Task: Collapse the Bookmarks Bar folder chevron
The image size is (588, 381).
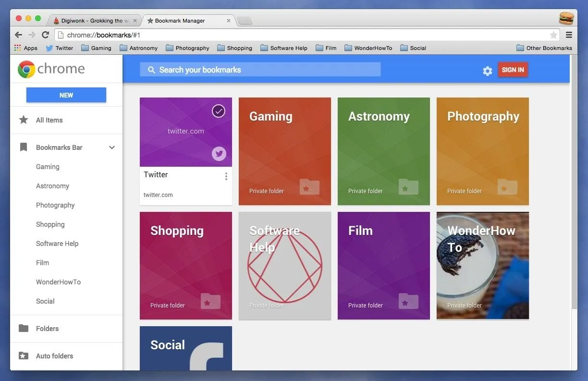Action: tap(112, 147)
